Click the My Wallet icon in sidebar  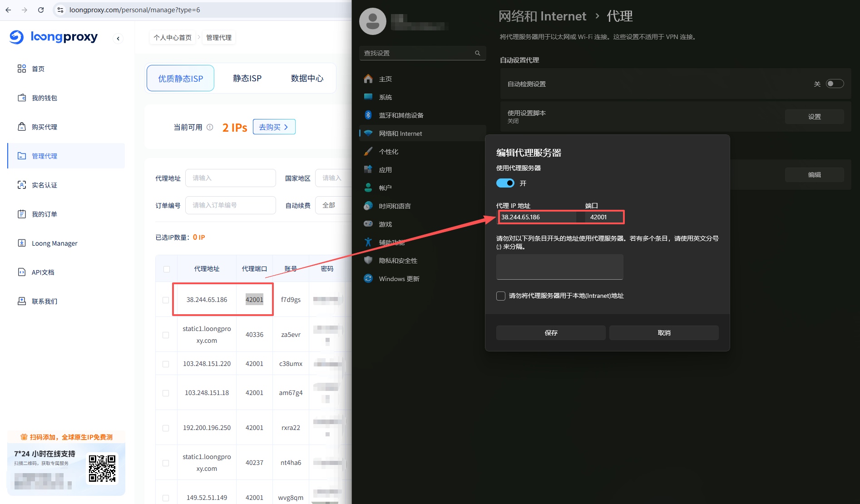click(x=22, y=98)
